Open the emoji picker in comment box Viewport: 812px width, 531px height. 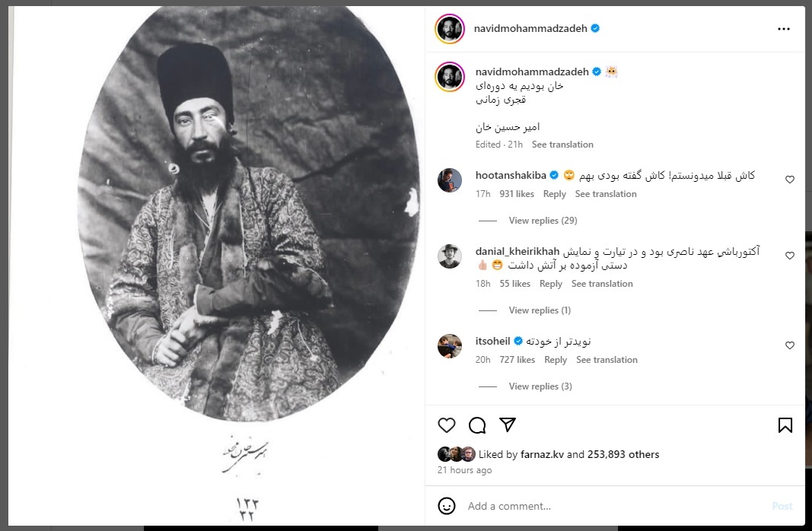tap(447, 506)
